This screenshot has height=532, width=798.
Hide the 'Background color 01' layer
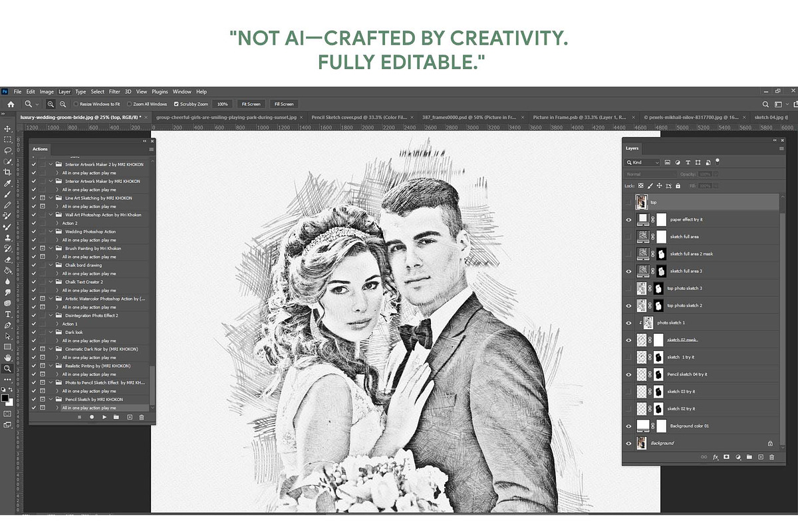[x=629, y=426]
